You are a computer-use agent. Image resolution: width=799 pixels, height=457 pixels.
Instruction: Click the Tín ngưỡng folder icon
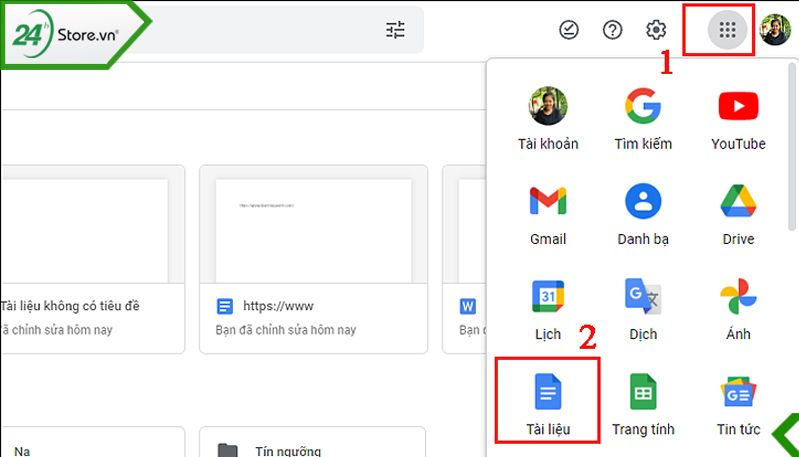(x=227, y=451)
